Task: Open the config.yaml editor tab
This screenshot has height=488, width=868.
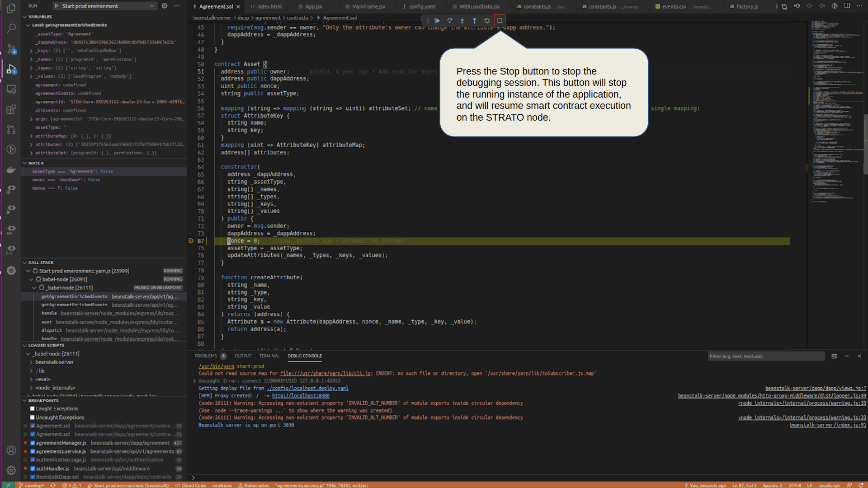Action: pyautogui.click(x=422, y=6)
